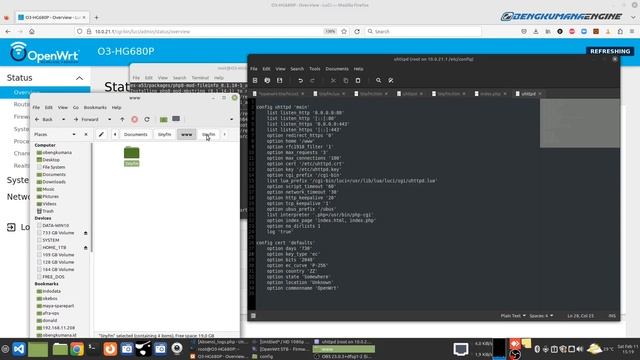
Task: Open indodata bookmark in sidebar
Action: pos(51,291)
